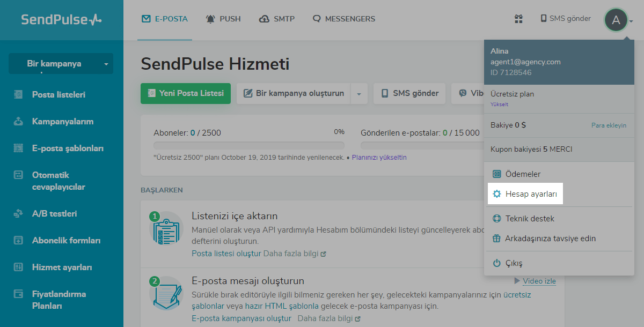644x327 pixels.
Task: Open the gift box icon in header
Action: coord(518,19)
